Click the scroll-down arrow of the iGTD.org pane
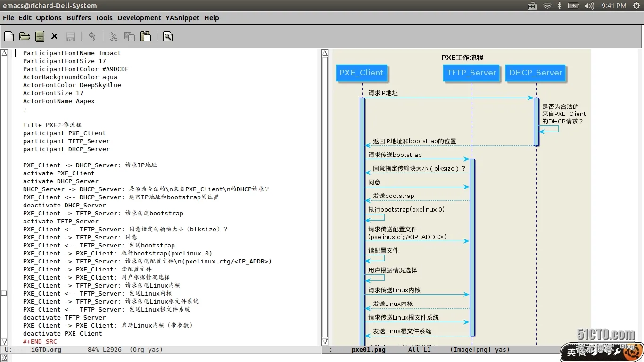Screen dimensions: 644x362 (4, 341)
